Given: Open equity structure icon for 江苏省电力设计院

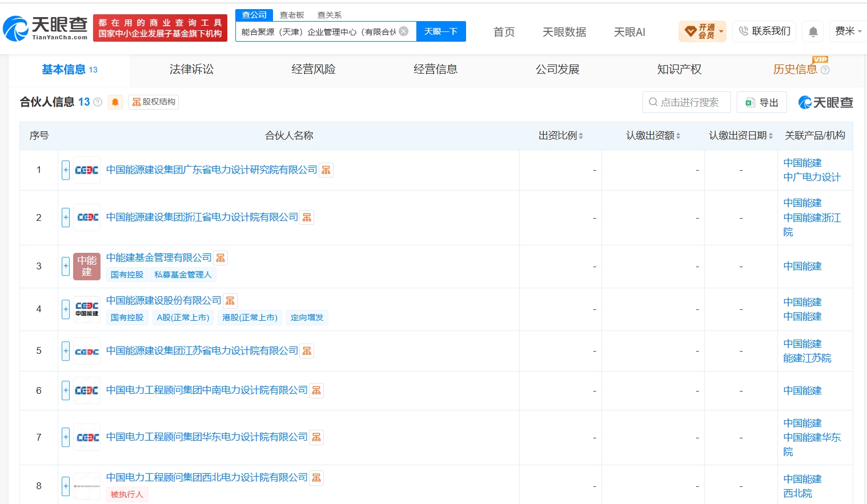Looking at the screenshot, I should pos(307,351).
